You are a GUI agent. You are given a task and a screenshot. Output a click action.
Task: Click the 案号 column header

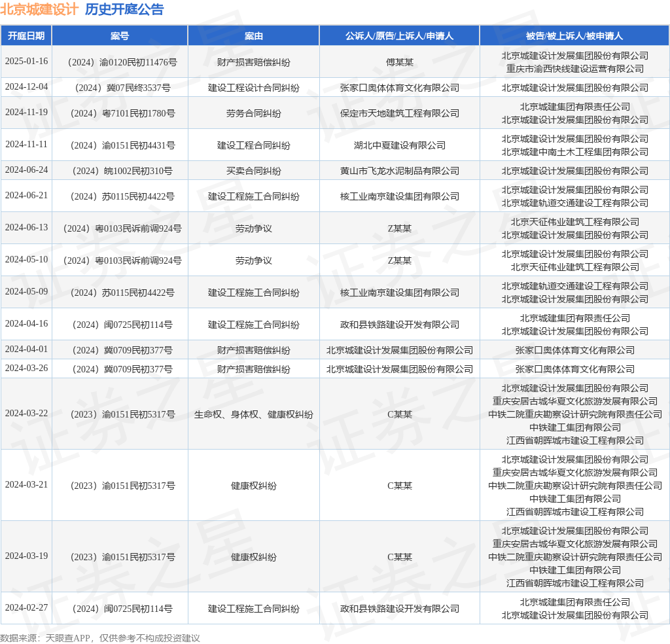120,36
